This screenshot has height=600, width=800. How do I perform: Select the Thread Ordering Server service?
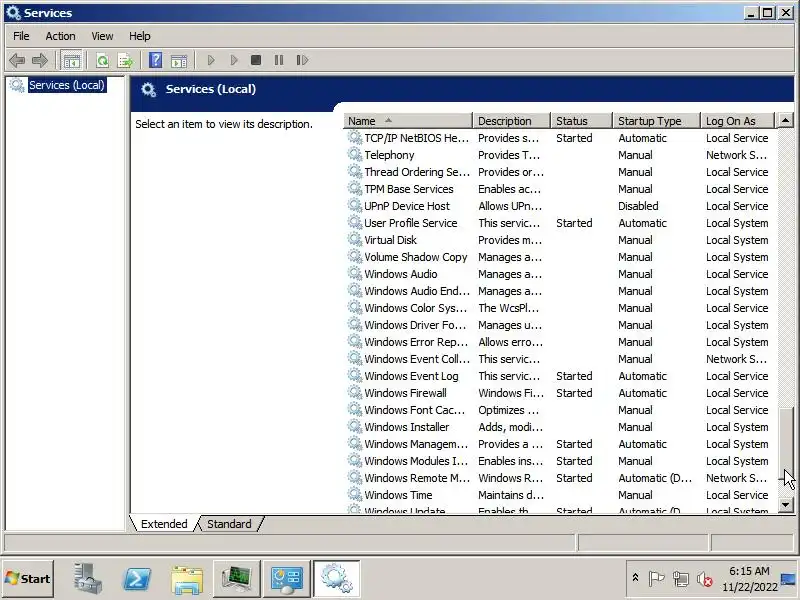click(559, 172)
